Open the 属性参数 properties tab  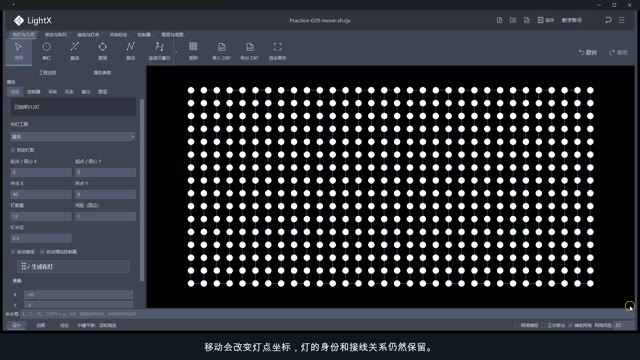[102, 73]
